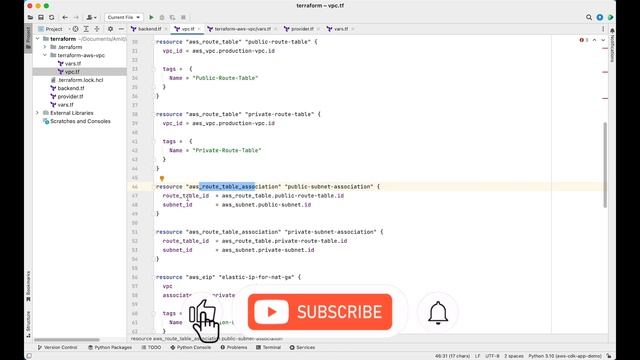Close the vpc.tf editor tab
Screen dimensions: 640x360
click(199, 29)
